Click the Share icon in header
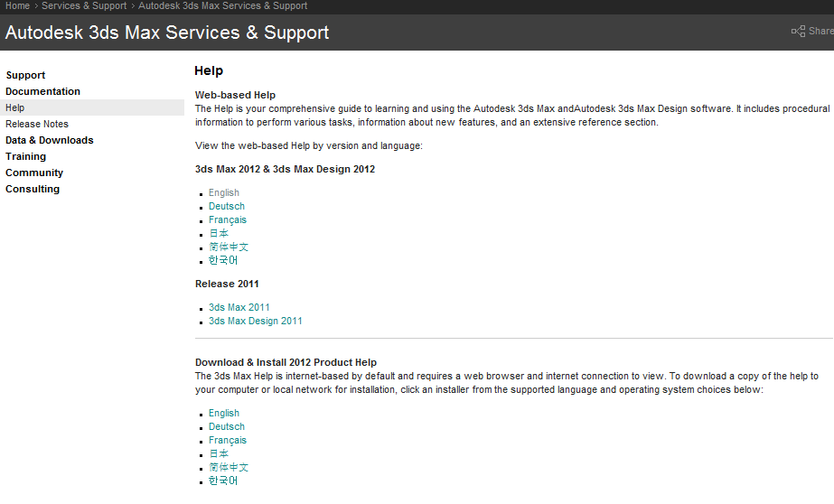834x504 pixels. [798, 32]
